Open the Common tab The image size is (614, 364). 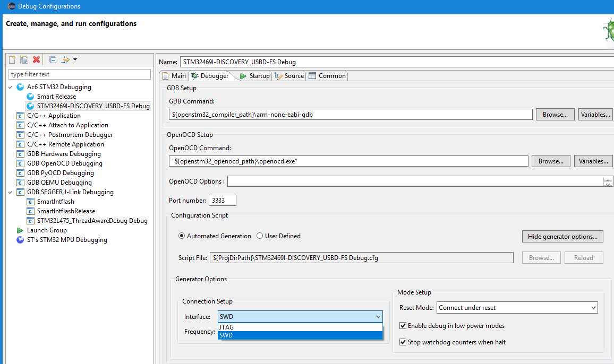(x=327, y=76)
